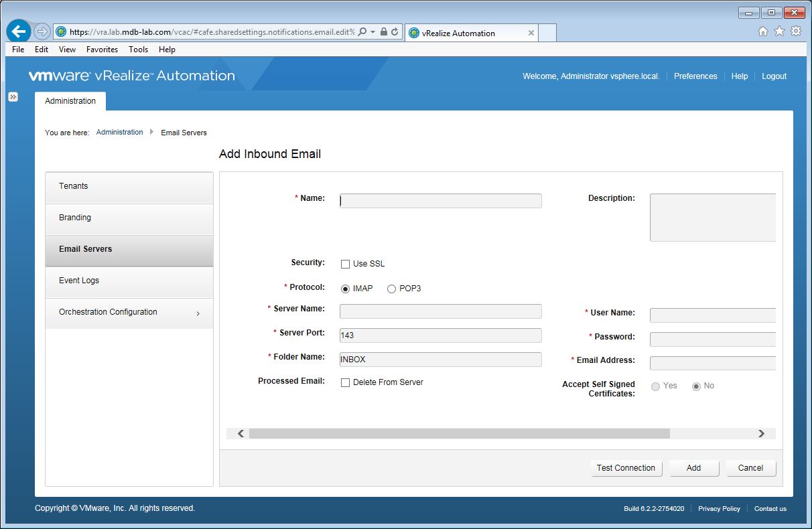The image size is (812, 529).
Task: Click the browser Back arrow button
Action: 19,31
